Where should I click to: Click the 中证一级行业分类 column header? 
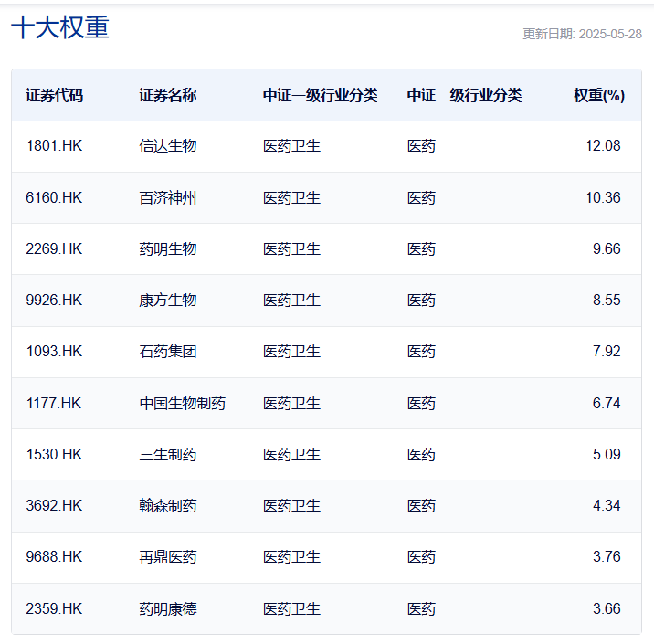click(x=321, y=96)
